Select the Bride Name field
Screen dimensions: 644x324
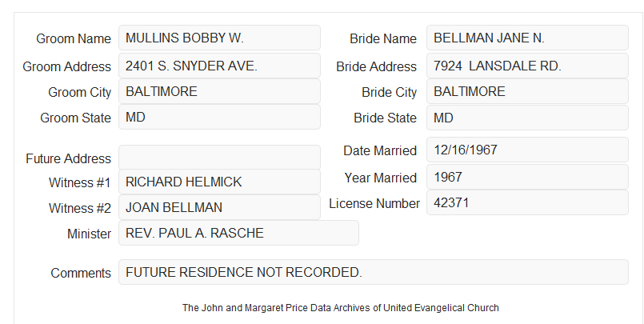(x=527, y=38)
